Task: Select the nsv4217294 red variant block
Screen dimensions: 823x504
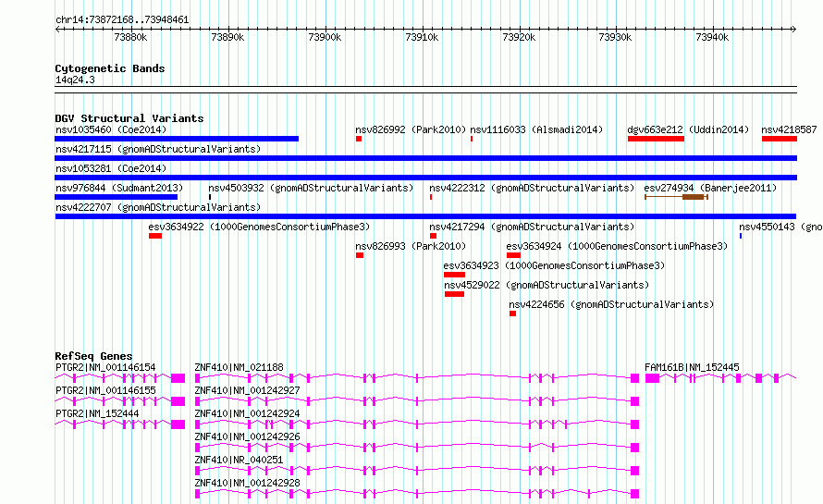Action: pos(433,236)
